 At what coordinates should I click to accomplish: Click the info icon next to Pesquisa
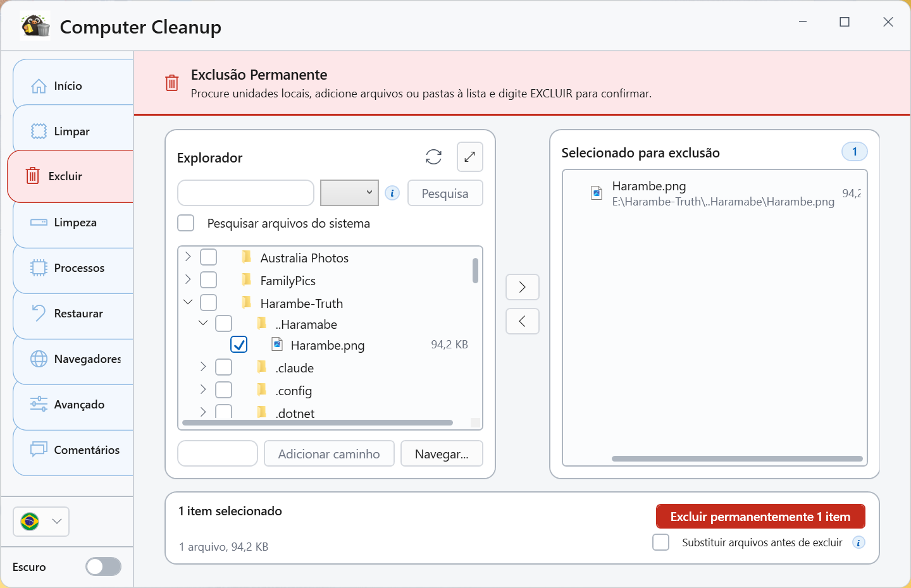pos(392,193)
